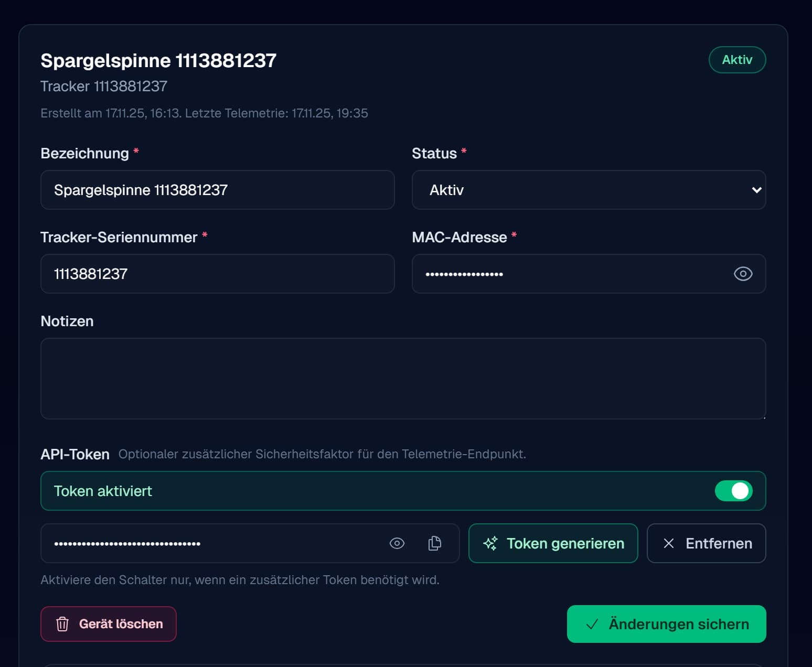This screenshot has height=667, width=812.
Task: Click the chevron of the Status selector
Action: click(x=756, y=190)
